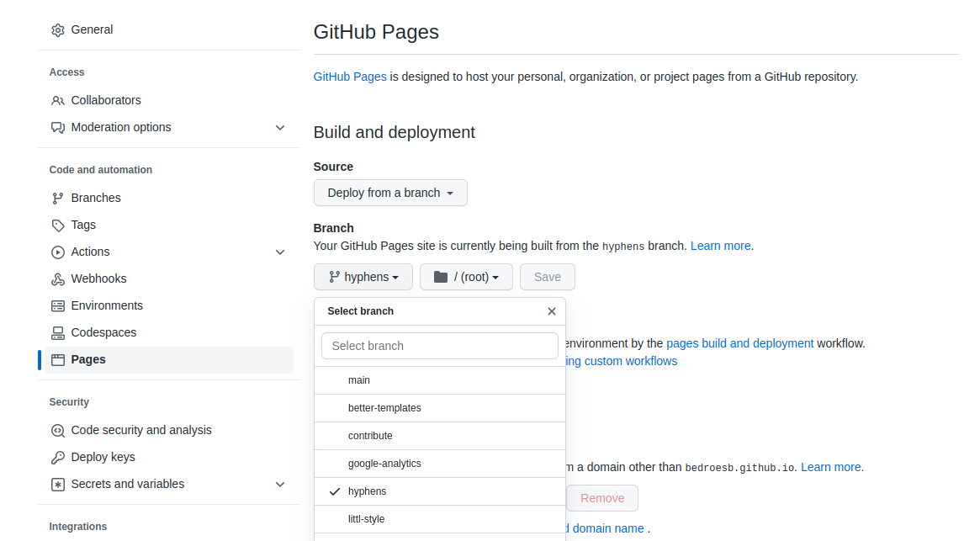Expand Secrets and variables chevron
Screen dimensions: 980x541
tap(280, 484)
